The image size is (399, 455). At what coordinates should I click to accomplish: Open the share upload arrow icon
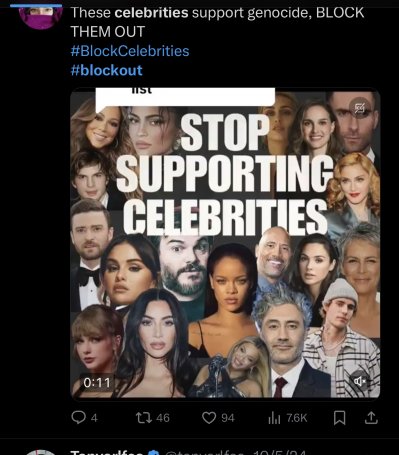pos(371,417)
